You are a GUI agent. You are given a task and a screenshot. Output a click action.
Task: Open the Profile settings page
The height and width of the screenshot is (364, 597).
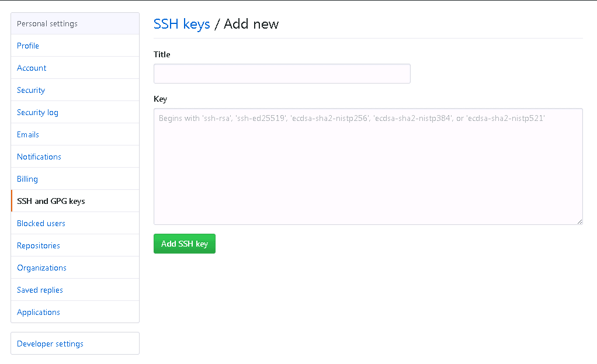click(27, 46)
